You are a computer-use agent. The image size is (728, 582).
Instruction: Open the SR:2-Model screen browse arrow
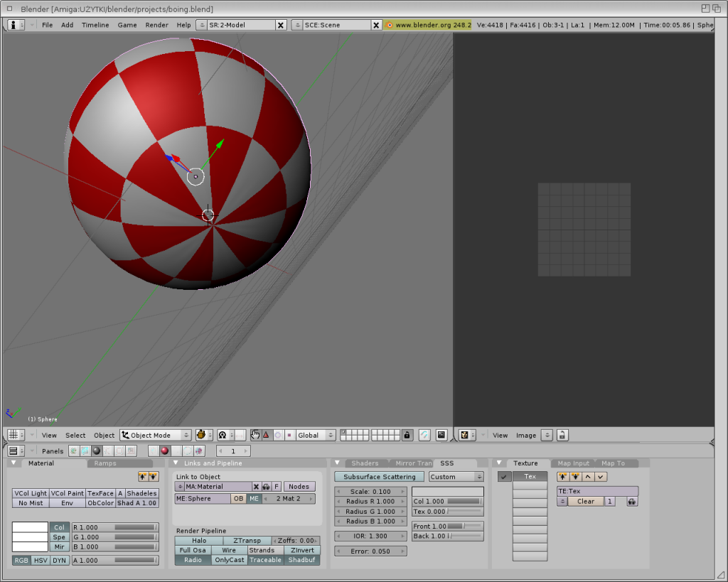click(x=201, y=25)
